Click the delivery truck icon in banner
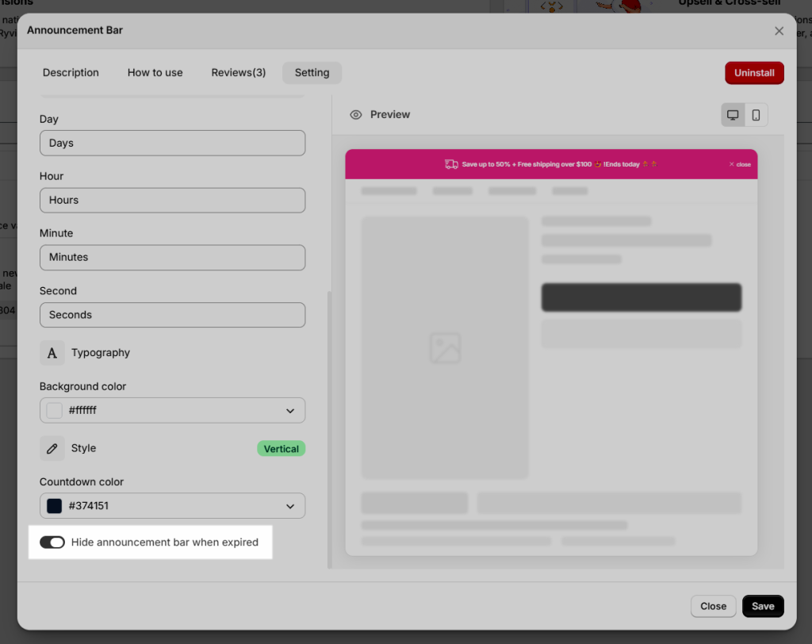The height and width of the screenshot is (644, 812). coord(451,164)
